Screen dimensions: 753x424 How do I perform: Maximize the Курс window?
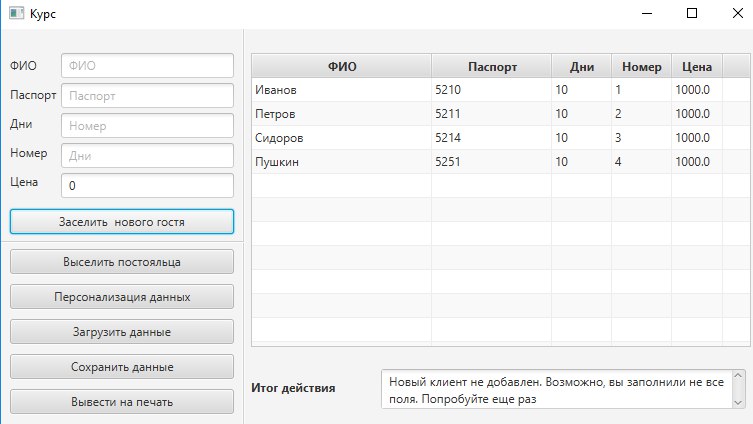[x=692, y=13]
